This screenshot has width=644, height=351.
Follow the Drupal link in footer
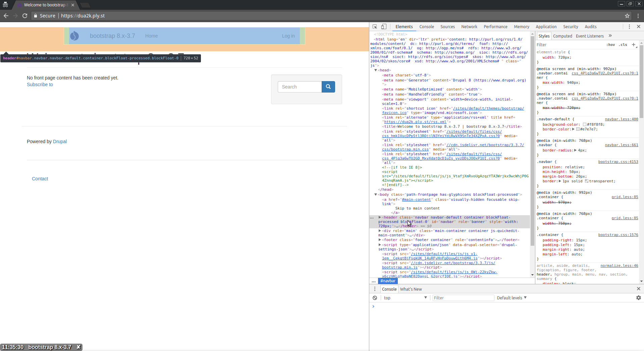coord(60,141)
